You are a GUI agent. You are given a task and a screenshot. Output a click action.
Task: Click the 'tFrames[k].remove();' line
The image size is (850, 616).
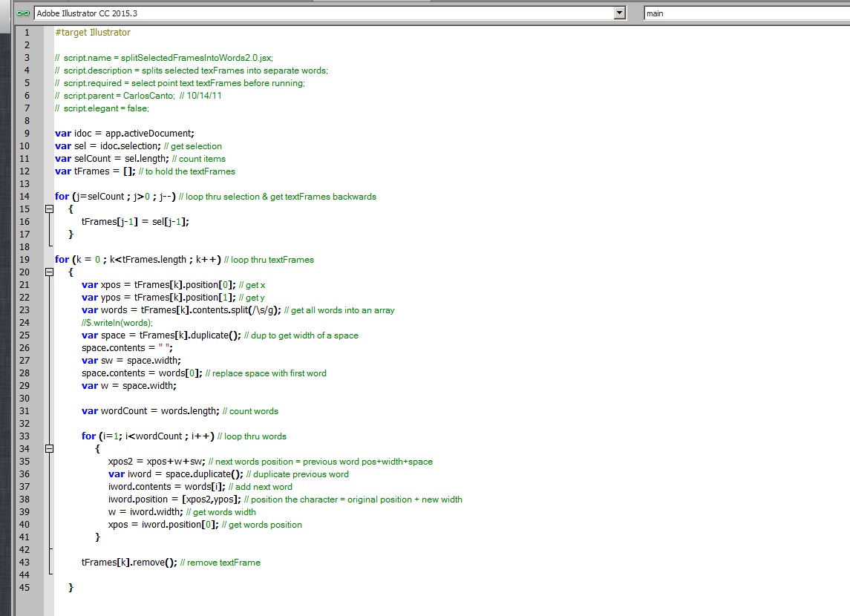click(x=129, y=563)
